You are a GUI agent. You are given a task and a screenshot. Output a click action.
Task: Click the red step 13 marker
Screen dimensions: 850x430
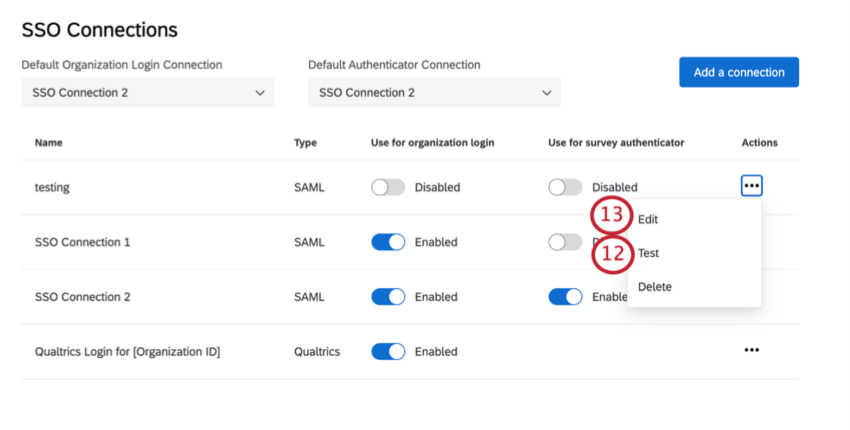[611, 216]
